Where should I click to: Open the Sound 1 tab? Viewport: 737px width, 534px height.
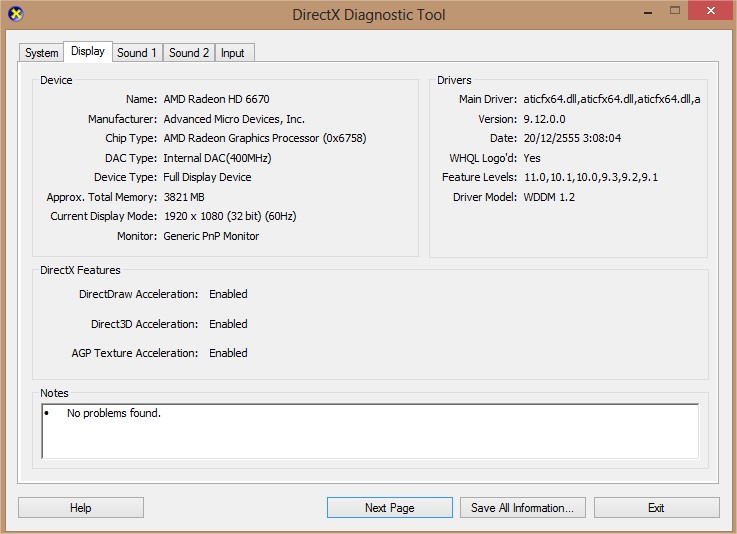(x=137, y=53)
